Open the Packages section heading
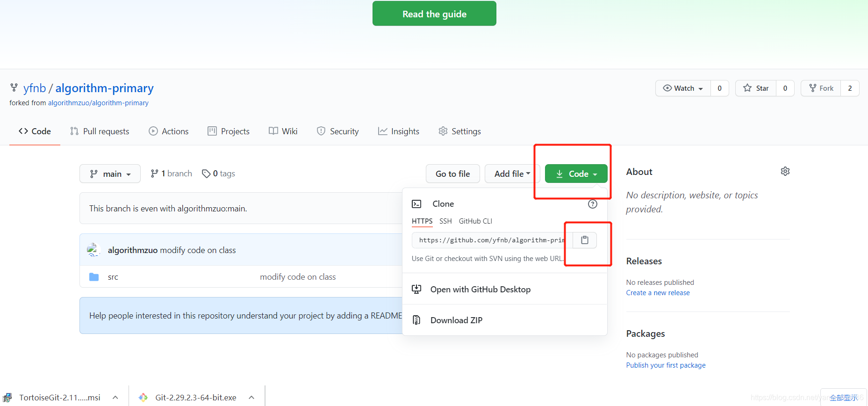868x406 pixels. pos(645,333)
